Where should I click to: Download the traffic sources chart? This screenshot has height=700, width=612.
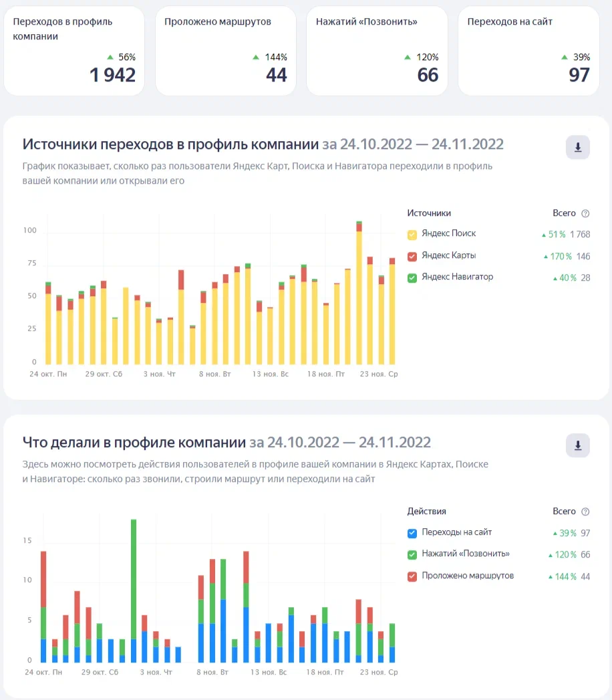[577, 148]
